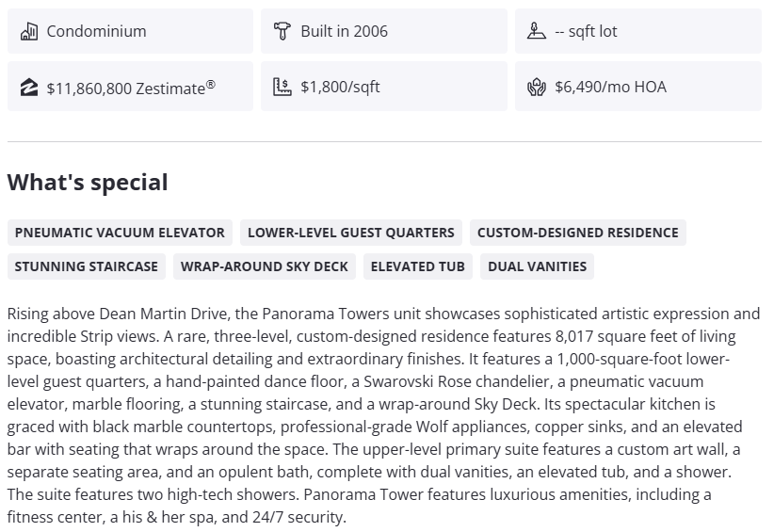
Task: Select the Pneumatic Vacuum Elevator tag
Action: [120, 233]
